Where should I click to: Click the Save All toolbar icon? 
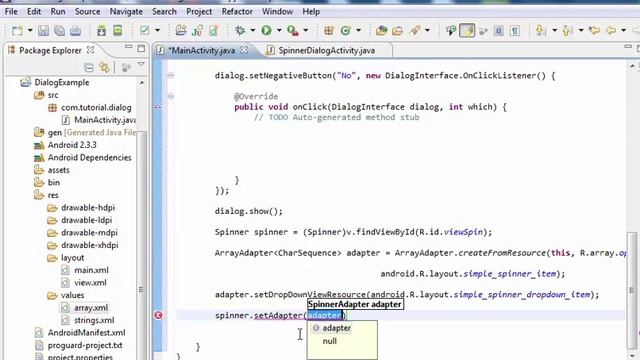click(x=60, y=31)
